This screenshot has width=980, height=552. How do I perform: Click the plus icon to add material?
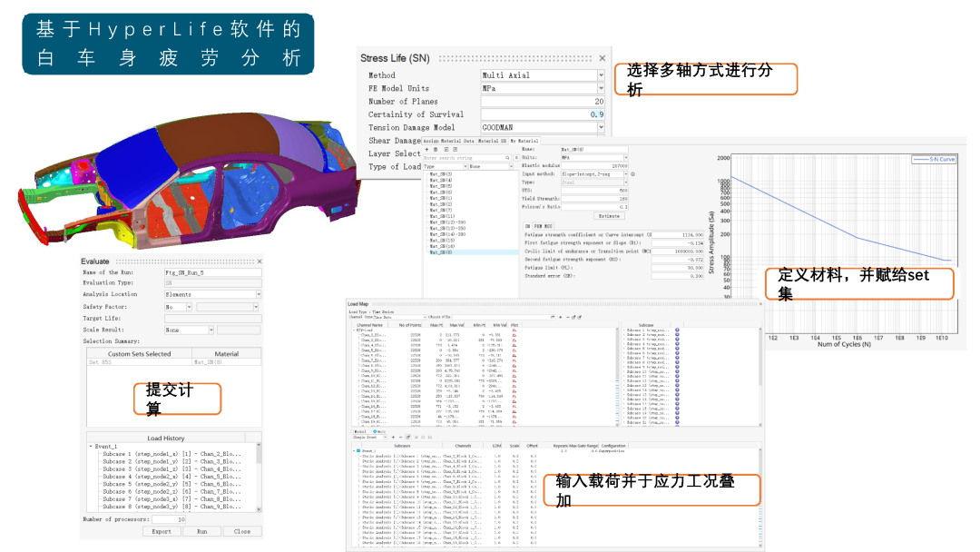point(426,150)
